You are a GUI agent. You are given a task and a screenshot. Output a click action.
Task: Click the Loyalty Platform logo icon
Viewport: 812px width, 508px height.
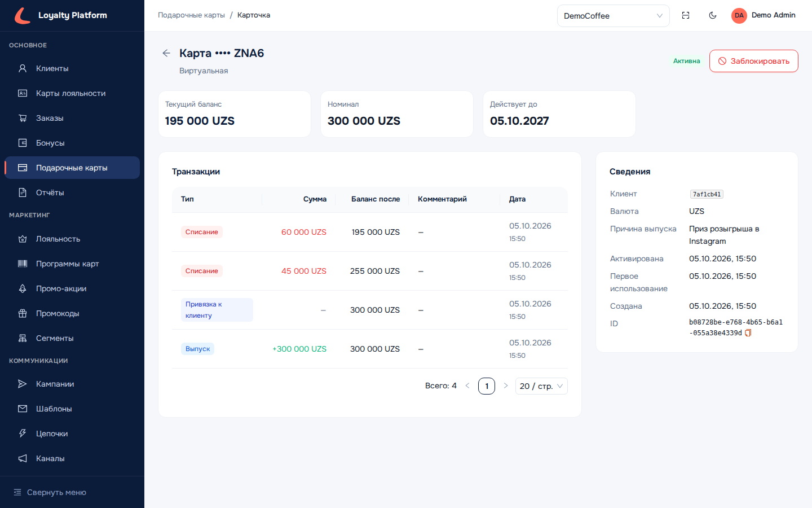point(23,15)
